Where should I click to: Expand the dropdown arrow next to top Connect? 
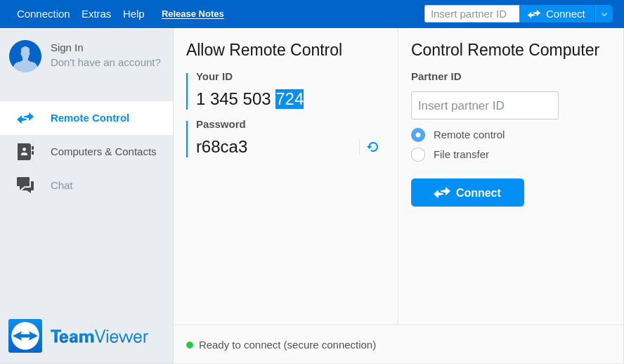[604, 14]
